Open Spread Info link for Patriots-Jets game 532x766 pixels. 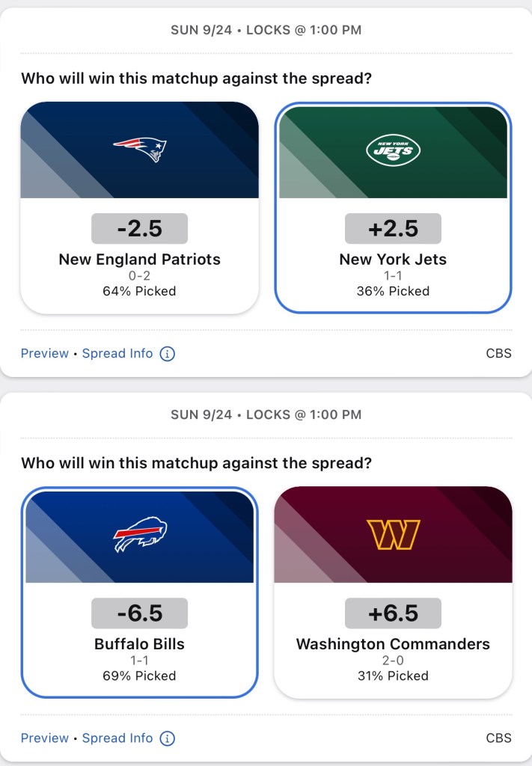tap(117, 354)
